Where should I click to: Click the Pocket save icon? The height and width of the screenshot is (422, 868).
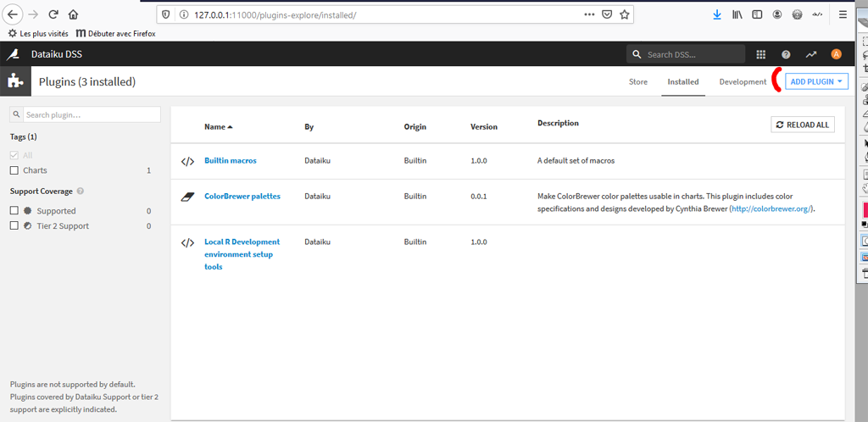607,15
